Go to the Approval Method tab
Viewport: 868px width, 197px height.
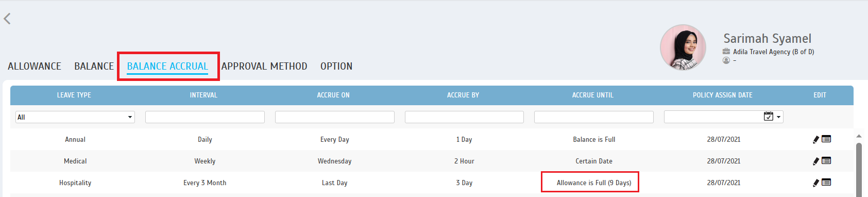coord(264,66)
